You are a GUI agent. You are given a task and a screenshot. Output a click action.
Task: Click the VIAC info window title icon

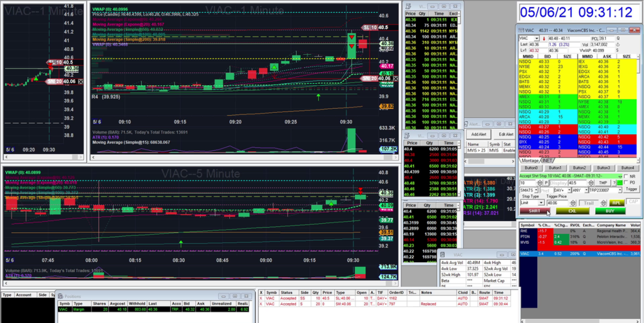pos(442,255)
